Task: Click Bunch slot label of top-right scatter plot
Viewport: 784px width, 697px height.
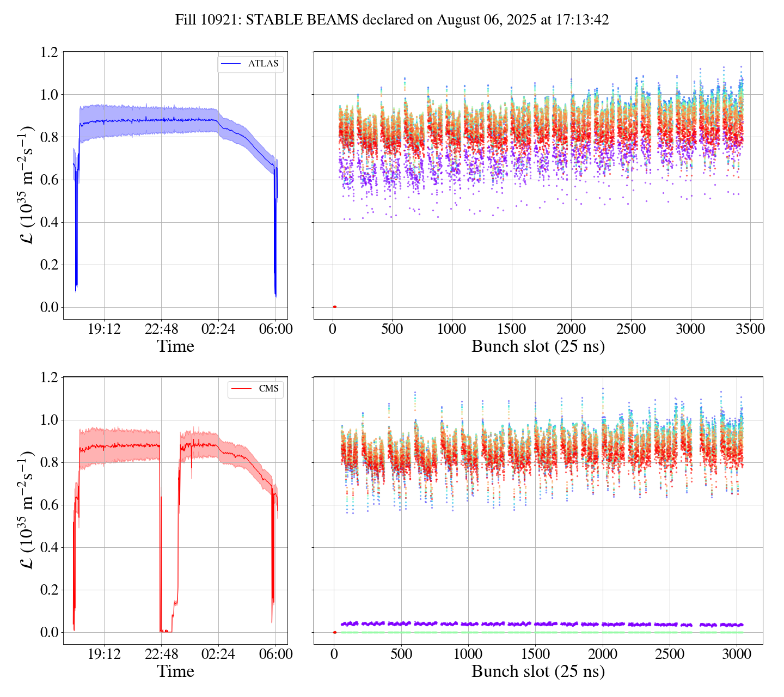Action: click(538, 346)
